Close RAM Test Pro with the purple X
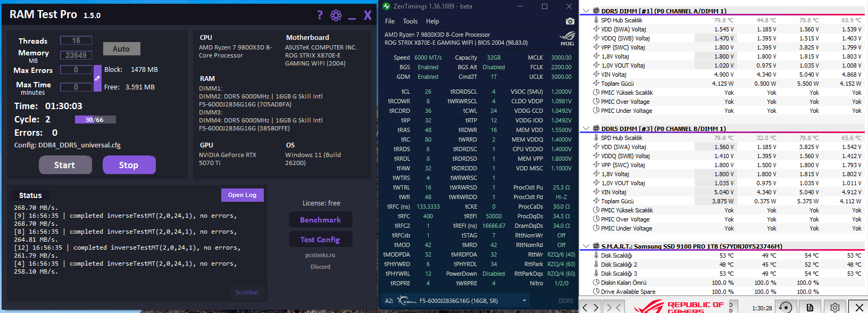Viewport: 868px width, 313px height. pos(368,15)
